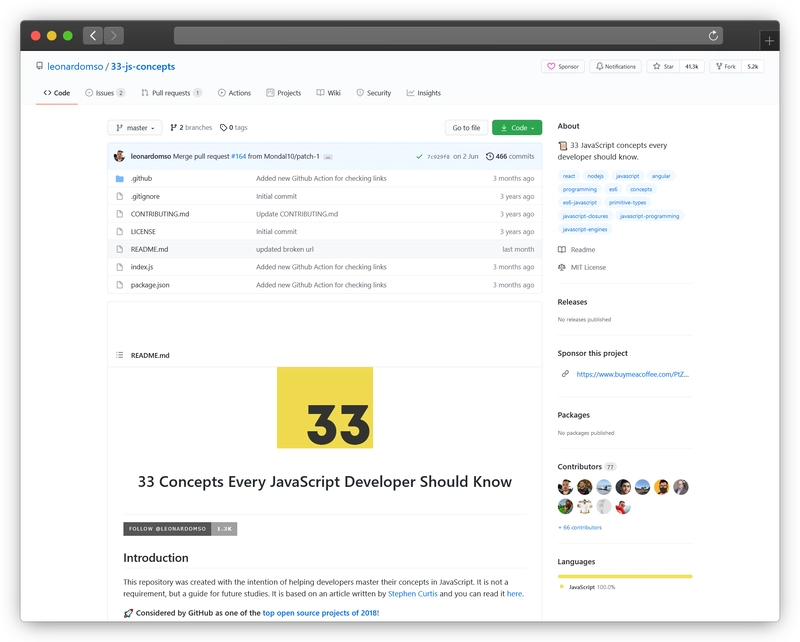Image resolution: width=800 pixels, height=642 pixels.
Task: Click the react topic tag
Action: pos(569,176)
